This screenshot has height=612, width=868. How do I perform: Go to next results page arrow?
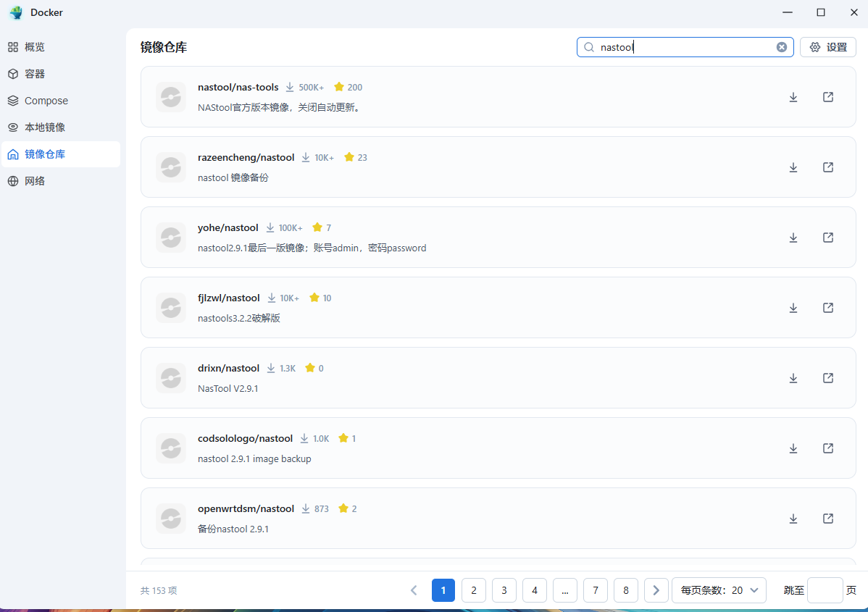(656, 590)
